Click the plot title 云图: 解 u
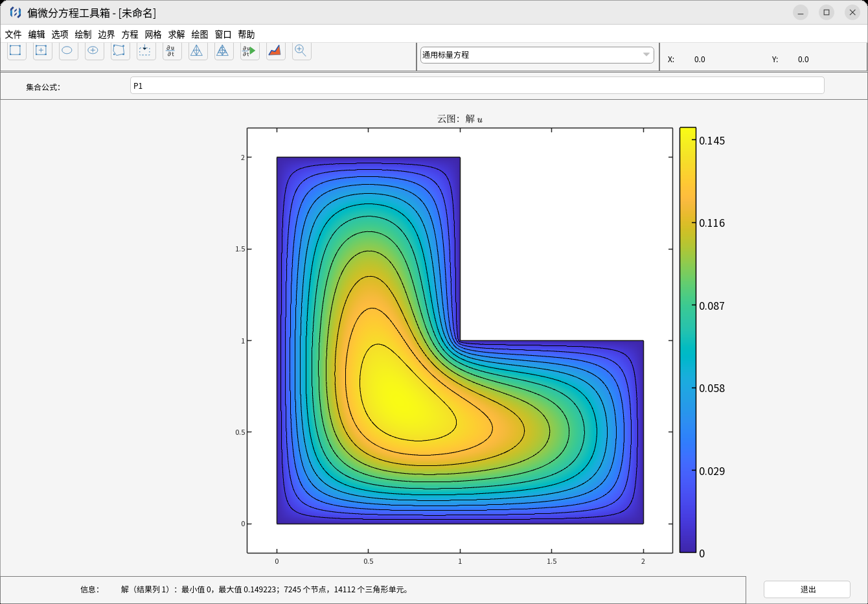Screen dimensions: 868x604 point(460,119)
